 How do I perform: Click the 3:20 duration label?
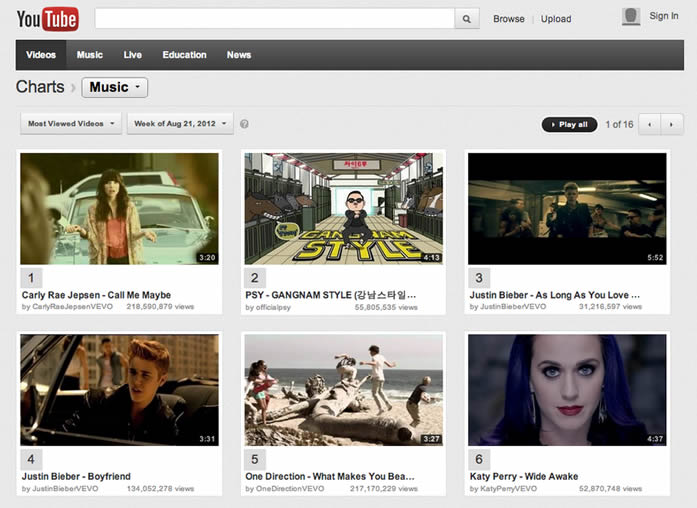[x=207, y=258]
